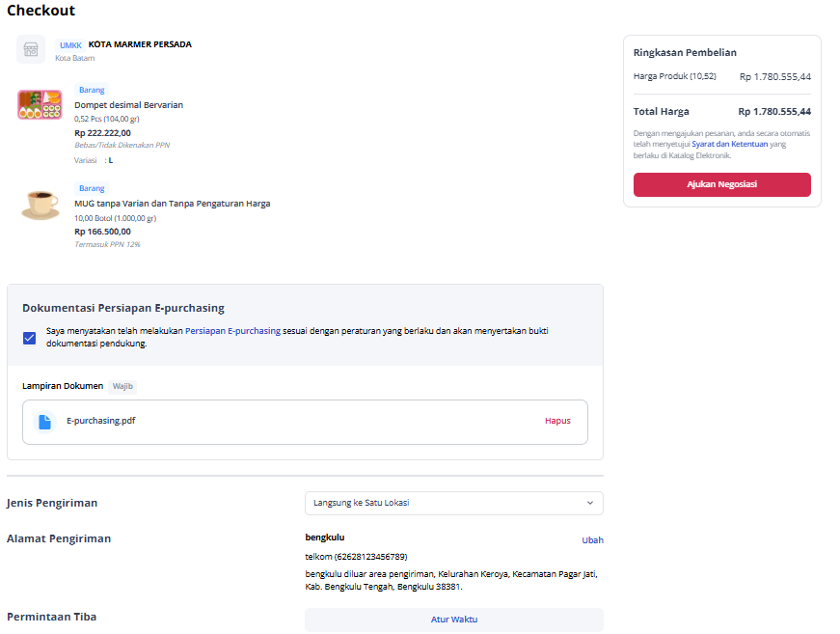Click the MUG tanpa Varian product title

pos(173,204)
